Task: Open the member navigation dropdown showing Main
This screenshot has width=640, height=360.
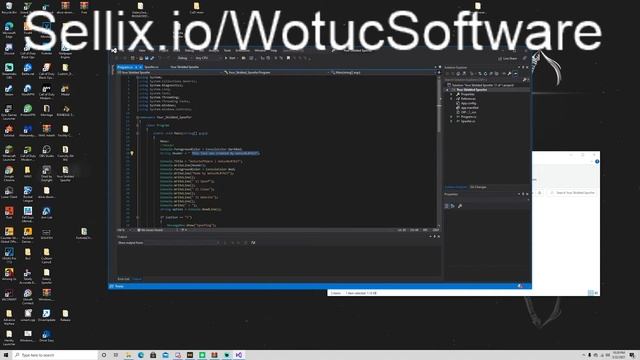Action: click(x=383, y=73)
